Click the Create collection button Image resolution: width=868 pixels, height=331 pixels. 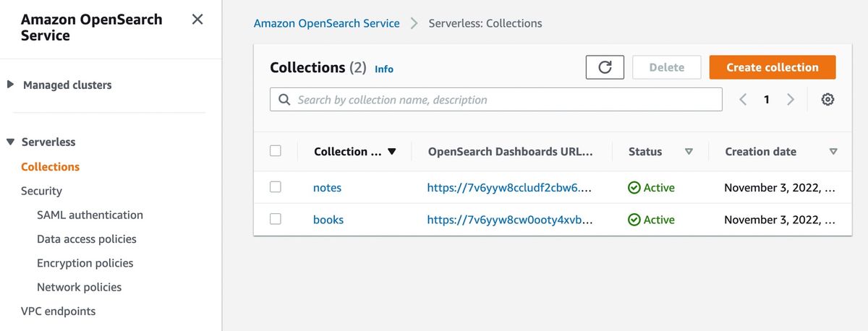773,67
